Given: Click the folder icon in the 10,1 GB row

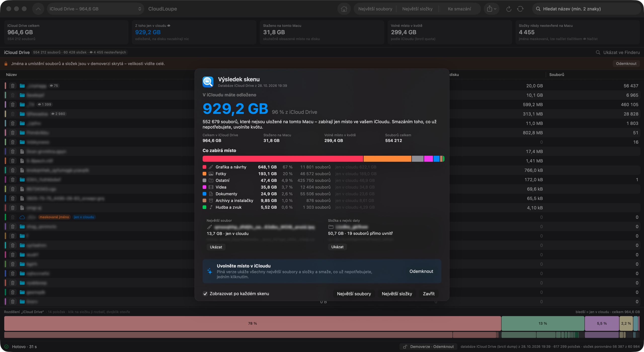Looking at the screenshot, I should pos(22,95).
